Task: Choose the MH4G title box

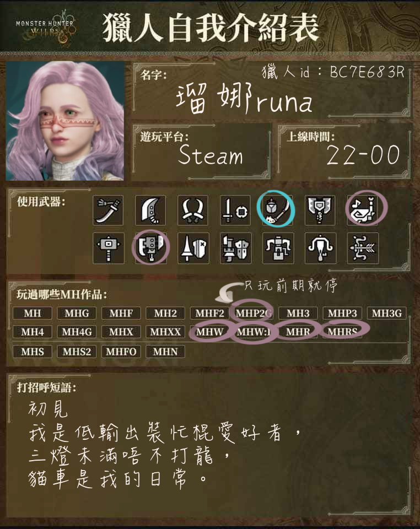Action: coord(77,332)
